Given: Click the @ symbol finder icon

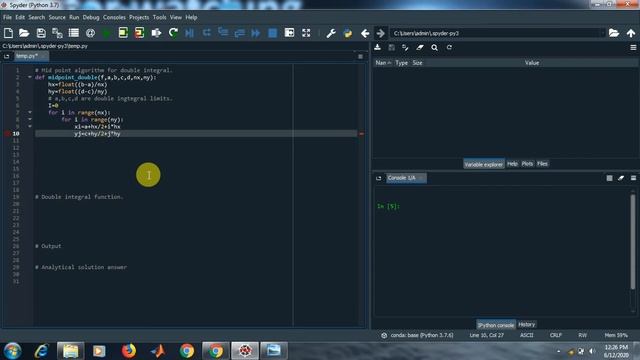Looking at the screenshot, I should [90, 33].
